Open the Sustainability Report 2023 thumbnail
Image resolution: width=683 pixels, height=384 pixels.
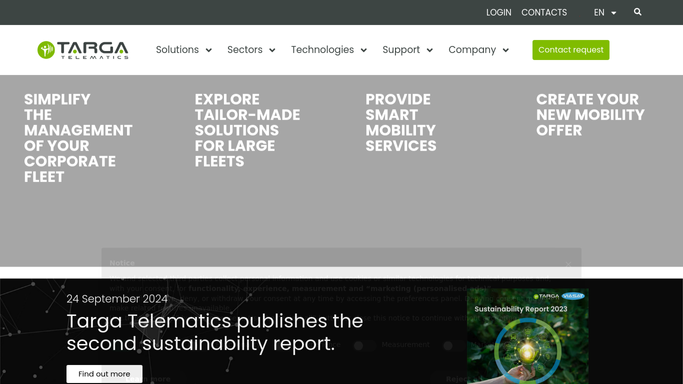(x=527, y=336)
